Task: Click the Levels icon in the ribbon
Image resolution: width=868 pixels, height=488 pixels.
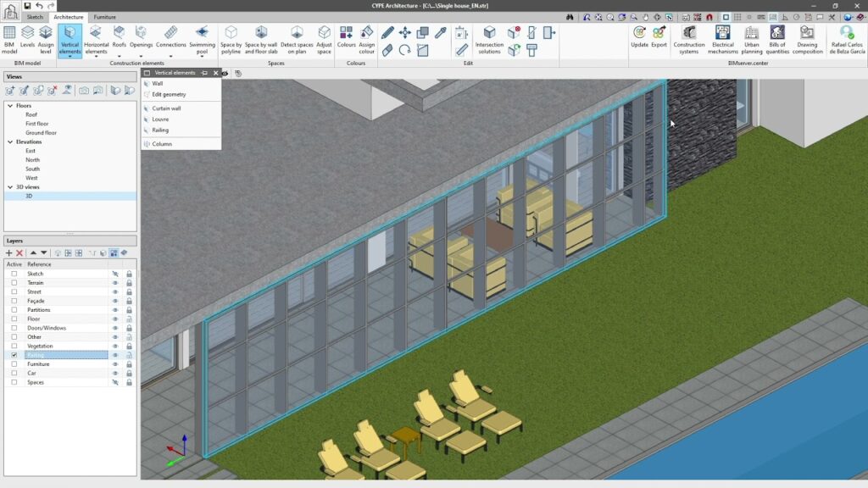Action: click(28, 38)
